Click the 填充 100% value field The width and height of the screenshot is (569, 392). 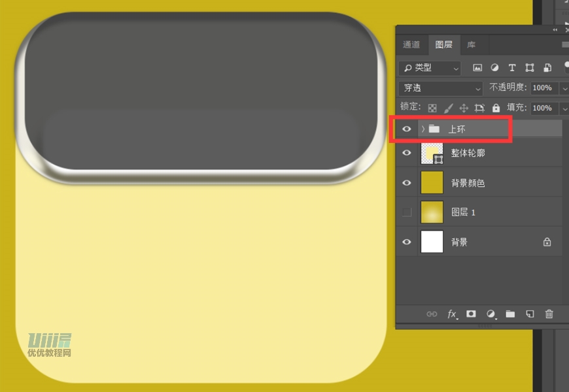(x=545, y=108)
